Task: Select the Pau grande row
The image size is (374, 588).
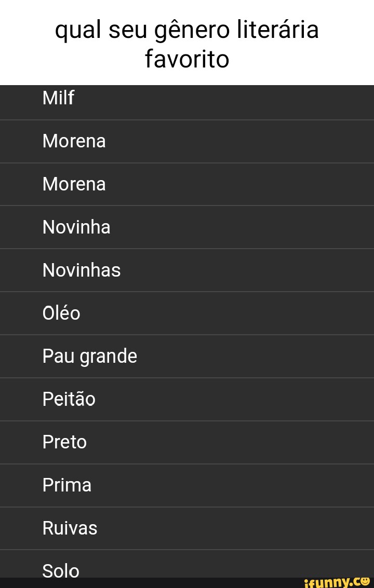Action: (187, 356)
